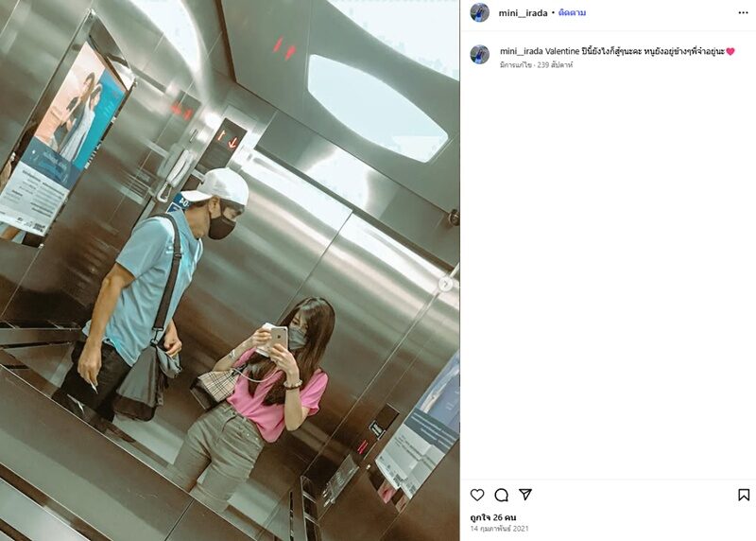The width and height of the screenshot is (756, 541).
Task: Like the post with the heart icon
Action: click(x=477, y=495)
